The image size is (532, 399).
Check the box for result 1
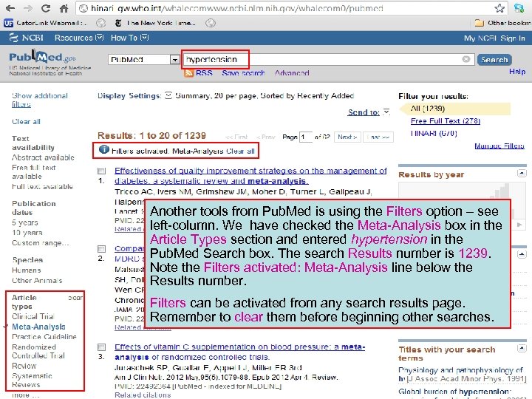tap(102, 171)
